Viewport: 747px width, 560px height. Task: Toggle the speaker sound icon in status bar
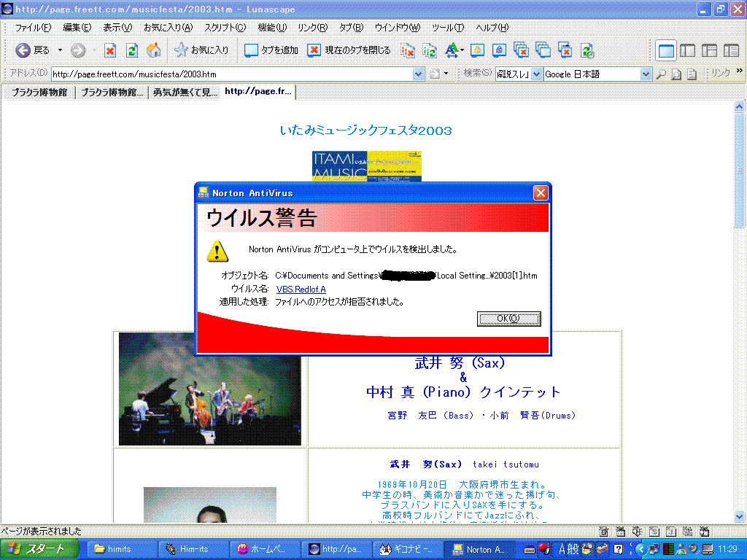pos(636,531)
